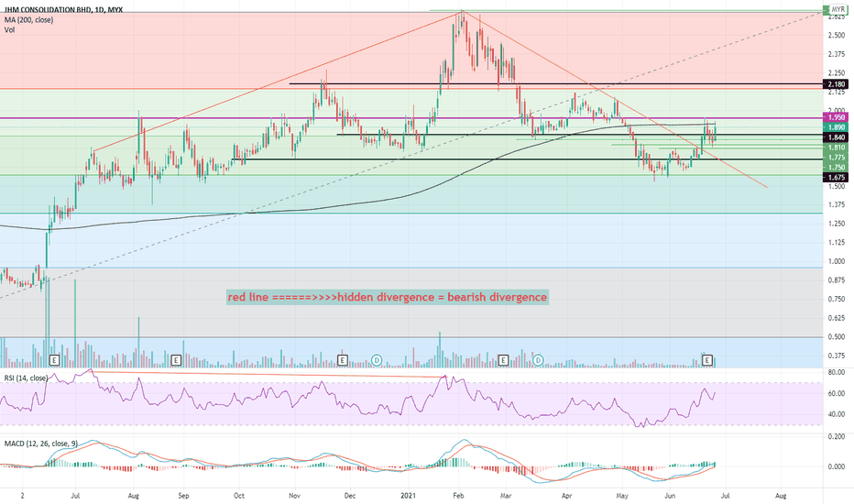Click the 60.00 value on RSI axis
854x504 pixels.
[x=837, y=393]
